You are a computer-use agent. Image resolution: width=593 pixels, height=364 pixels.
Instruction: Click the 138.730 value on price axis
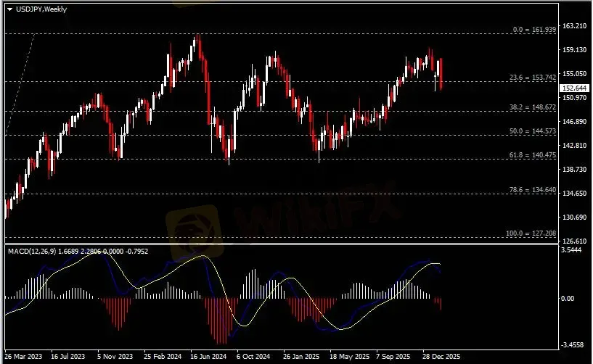coord(574,169)
